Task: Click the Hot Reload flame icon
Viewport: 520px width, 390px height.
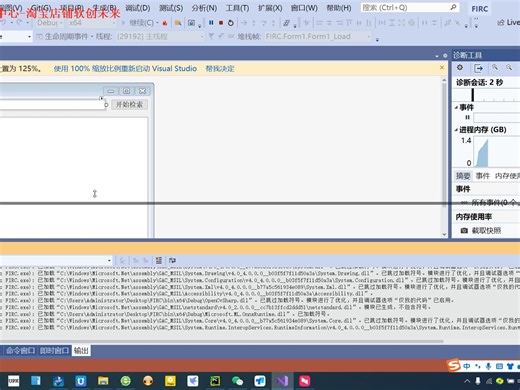Action: click(x=165, y=23)
